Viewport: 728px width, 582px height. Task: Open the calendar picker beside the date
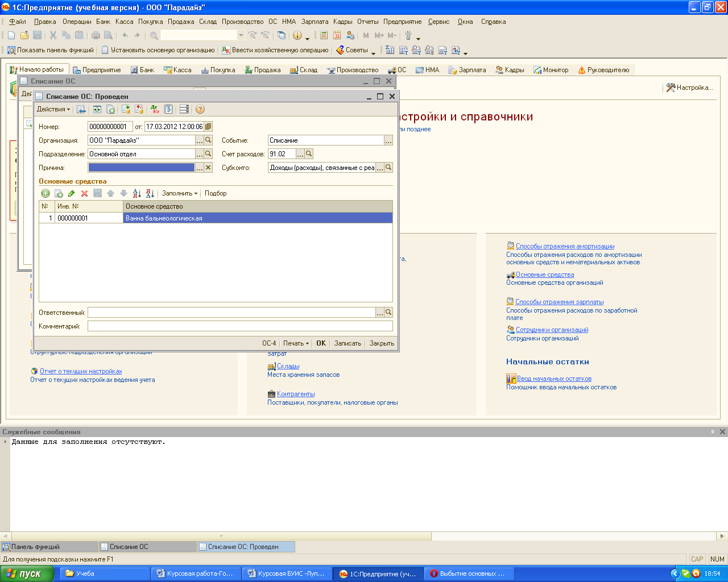coord(208,127)
